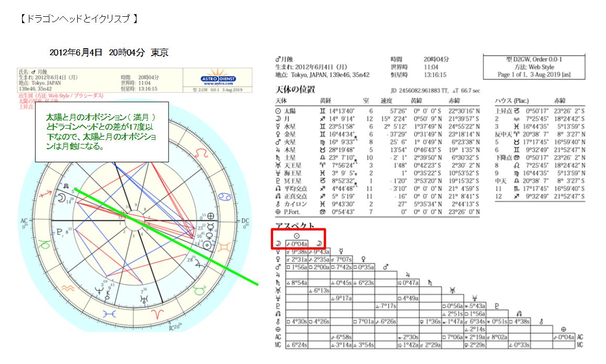Click the 型 D2GW, Order 0.0-1 line
Viewport: 606px width, 364px height.
(534, 59)
